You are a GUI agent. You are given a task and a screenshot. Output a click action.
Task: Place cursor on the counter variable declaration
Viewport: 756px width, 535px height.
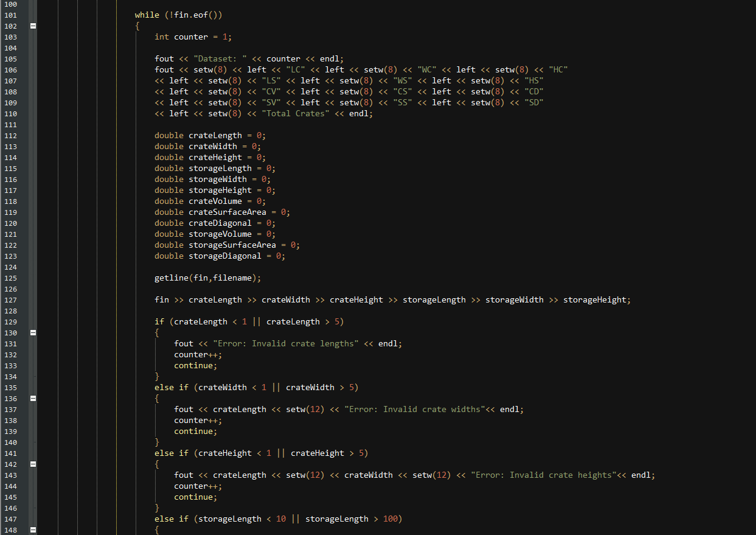tap(190, 37)
